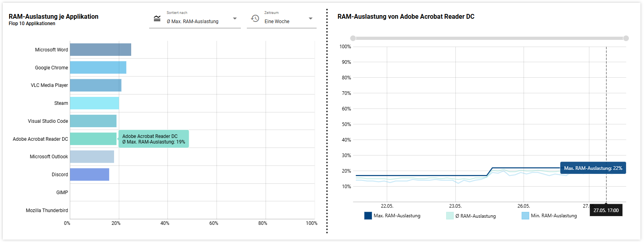The width and height of the screenshot is (644, 242).
Task: Click the left handle of range slider
Action: (353, 38)
